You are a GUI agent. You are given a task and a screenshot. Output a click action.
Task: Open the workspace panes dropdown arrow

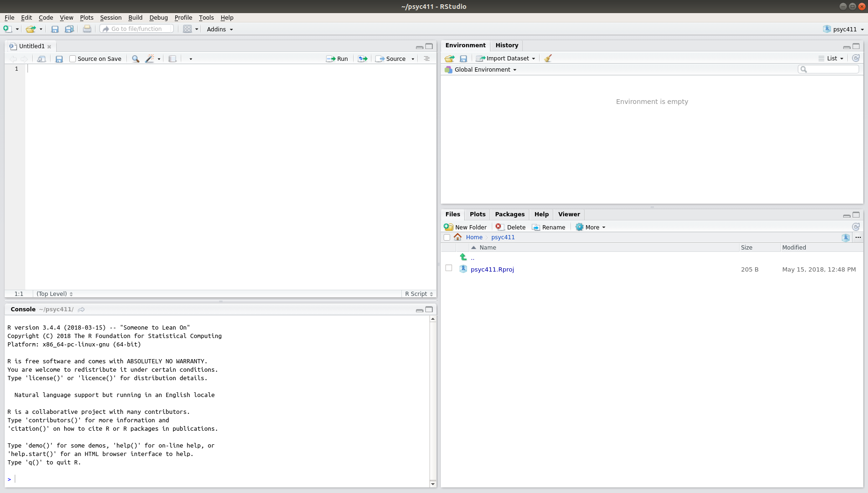click(197, 29)
